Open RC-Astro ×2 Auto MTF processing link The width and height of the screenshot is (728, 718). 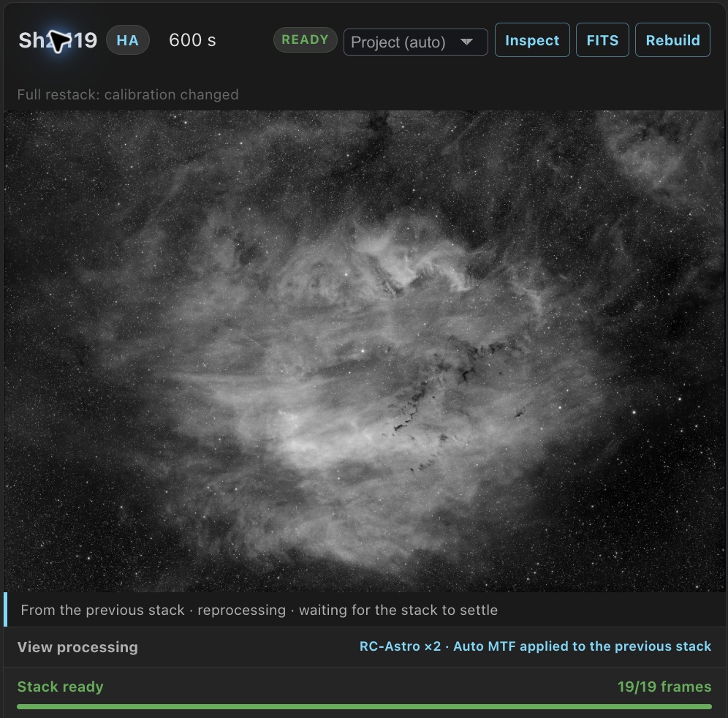click(x=535, y=646)
